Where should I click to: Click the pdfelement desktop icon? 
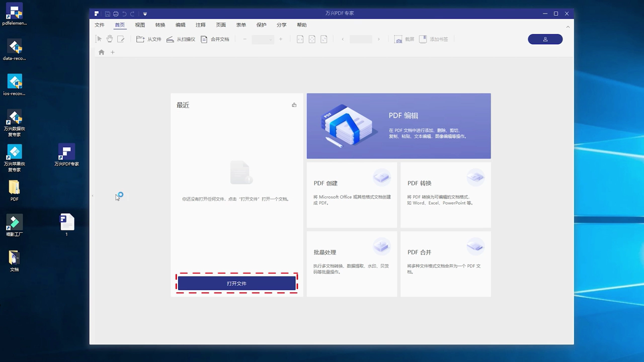[x=15, y=15]
